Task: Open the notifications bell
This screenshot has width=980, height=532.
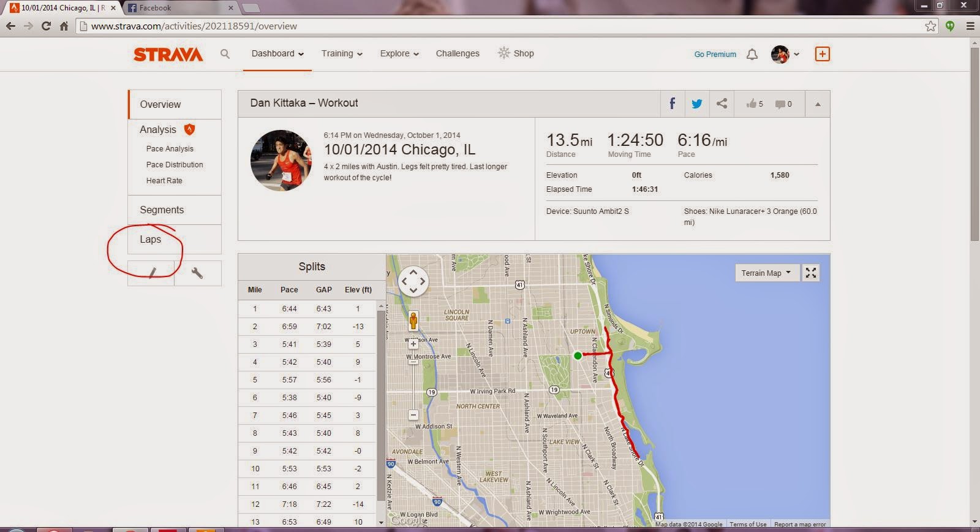Action: click(x=752, y=55)
